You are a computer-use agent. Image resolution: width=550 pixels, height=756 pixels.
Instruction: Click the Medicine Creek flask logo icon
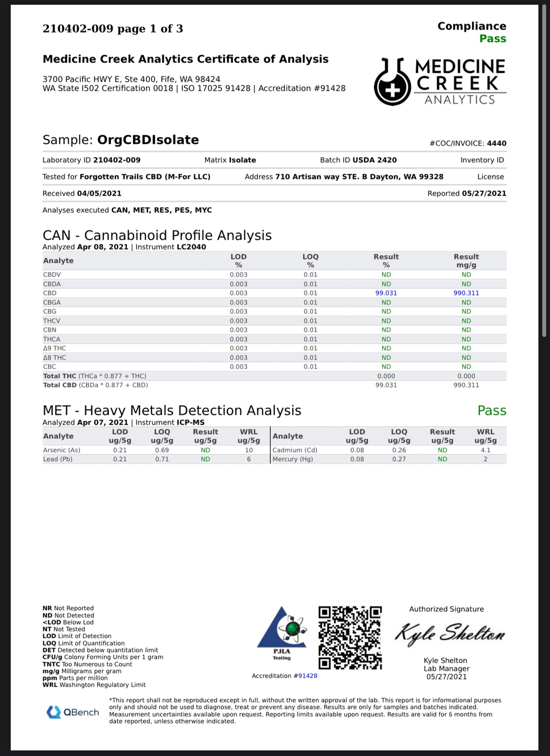(393, 82)
